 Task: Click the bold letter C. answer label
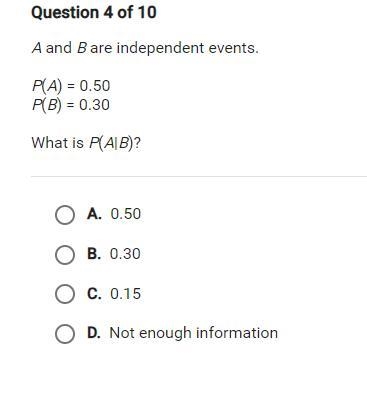(94, 294)
